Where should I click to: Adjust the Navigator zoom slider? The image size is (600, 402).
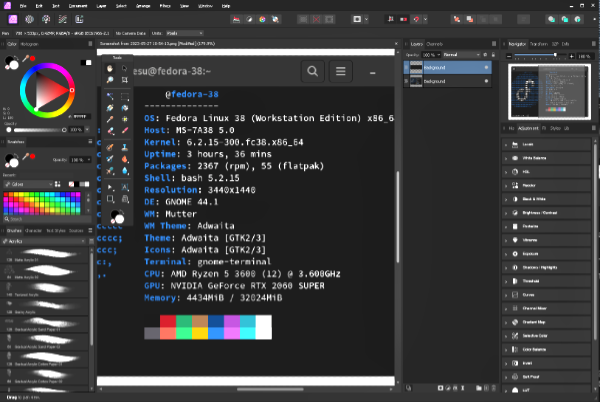click(x=540, y=56)
